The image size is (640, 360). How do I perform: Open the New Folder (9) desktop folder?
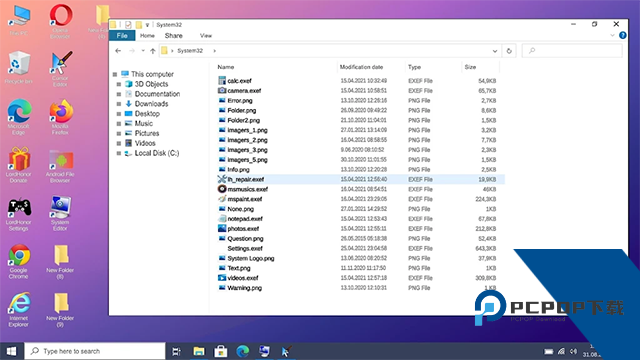click(60, 309)
